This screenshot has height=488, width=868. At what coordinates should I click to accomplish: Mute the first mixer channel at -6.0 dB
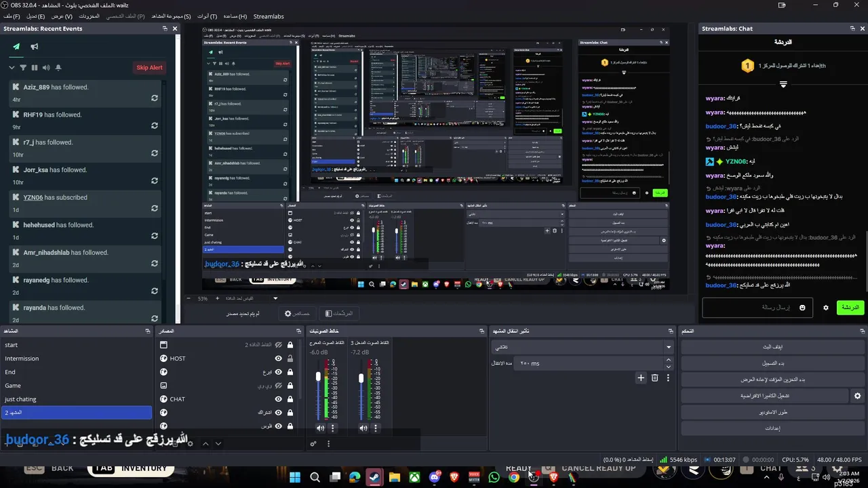[x=320, y=428]
